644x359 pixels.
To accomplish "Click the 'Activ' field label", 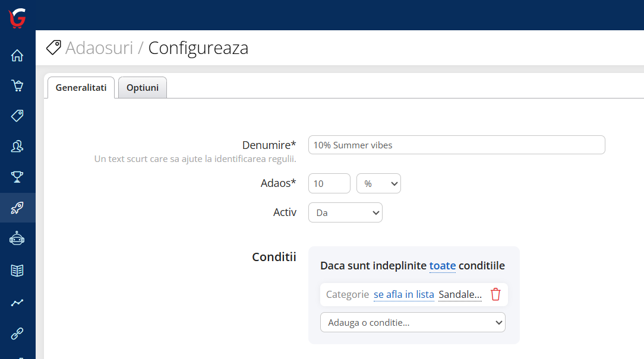I will (x=285, y=212).
